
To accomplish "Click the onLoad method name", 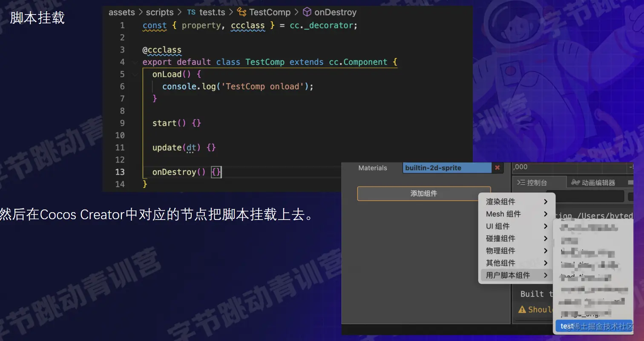I will [x=167, y=74].
